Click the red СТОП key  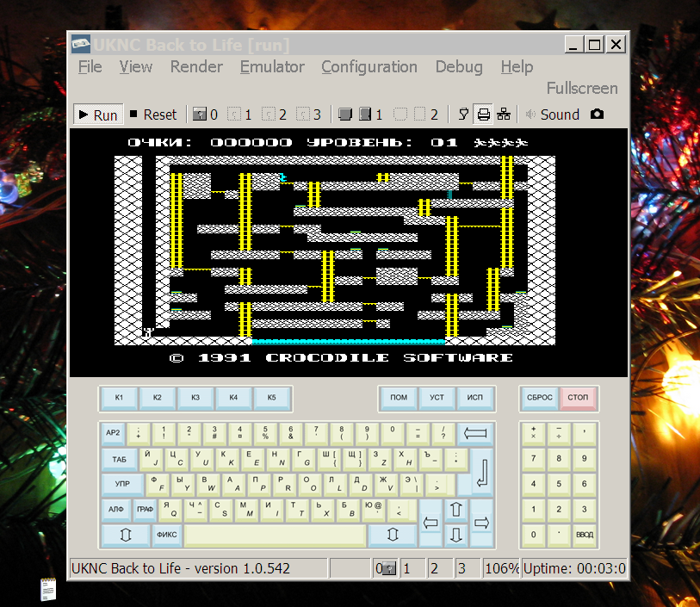coord(578,398)
